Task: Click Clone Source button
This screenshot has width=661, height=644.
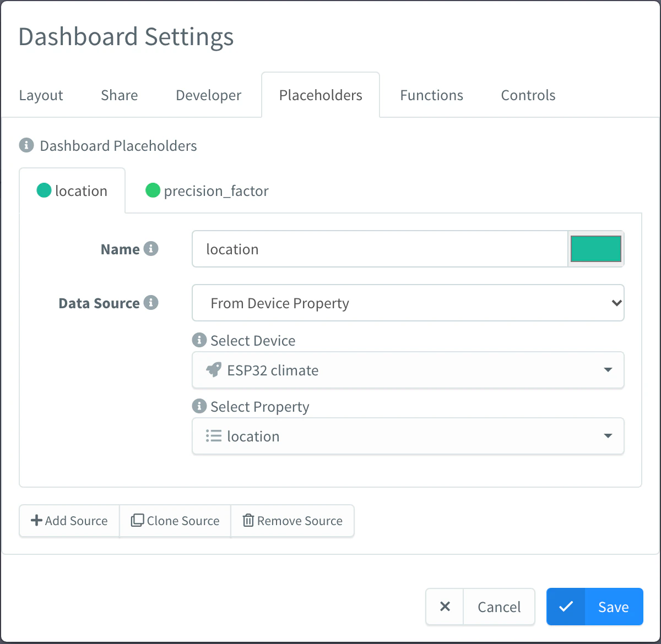Action: coord(175,521)
